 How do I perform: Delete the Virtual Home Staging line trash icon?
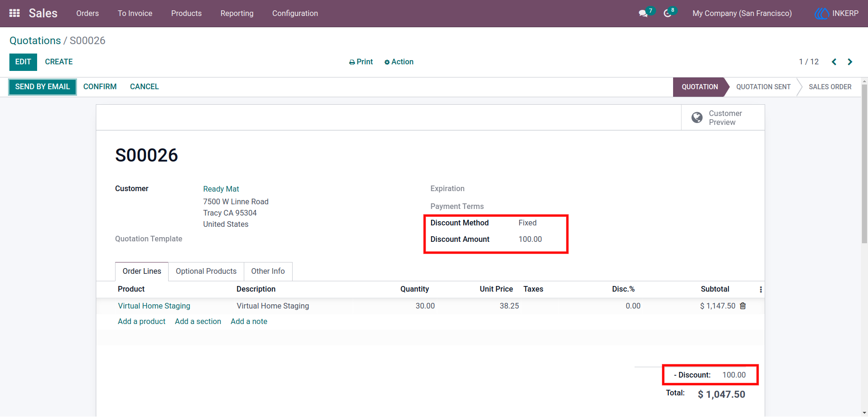[x=743, y=306]
